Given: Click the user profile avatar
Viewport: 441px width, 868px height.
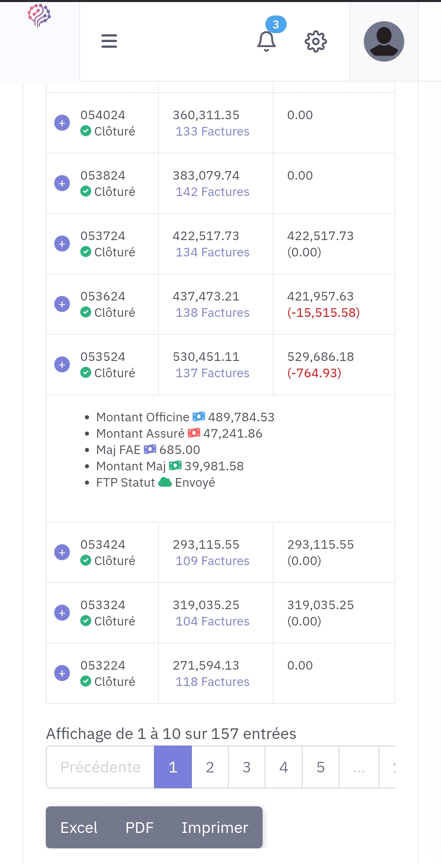Looking at the screenshot, I should coord(384,41).
